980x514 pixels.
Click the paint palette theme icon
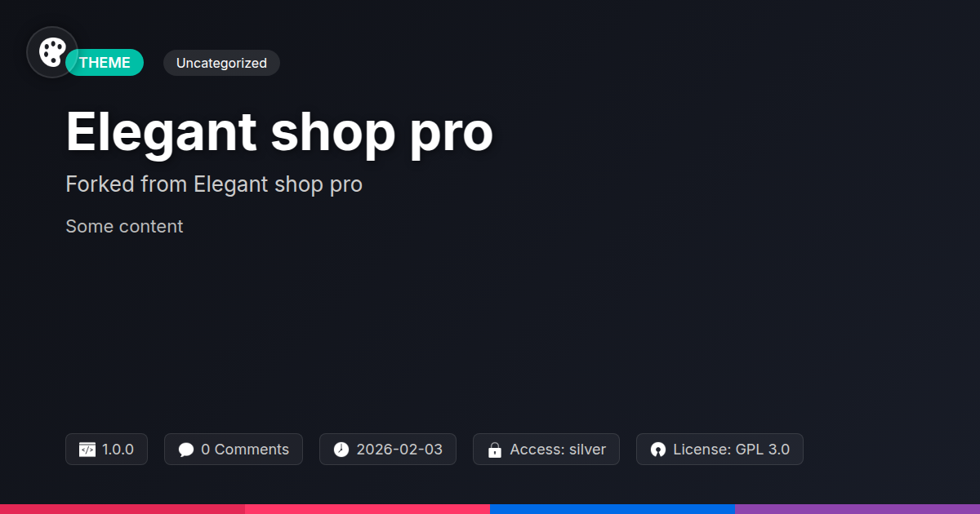pyautogui.click(x=52, y=52)
